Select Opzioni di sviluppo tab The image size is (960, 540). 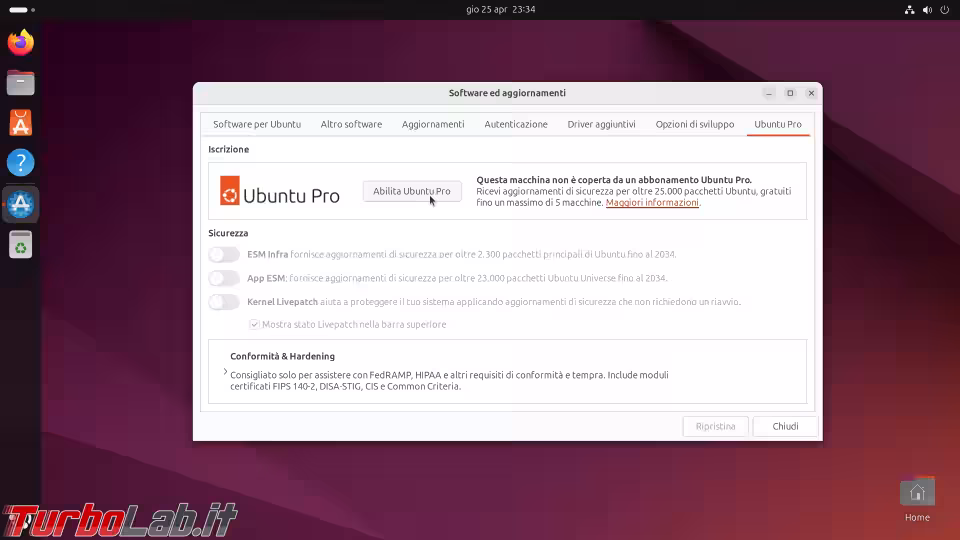[695, 124]
